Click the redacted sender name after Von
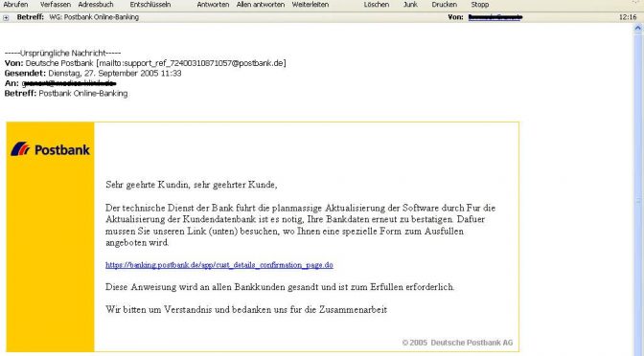 coord(495,17)
